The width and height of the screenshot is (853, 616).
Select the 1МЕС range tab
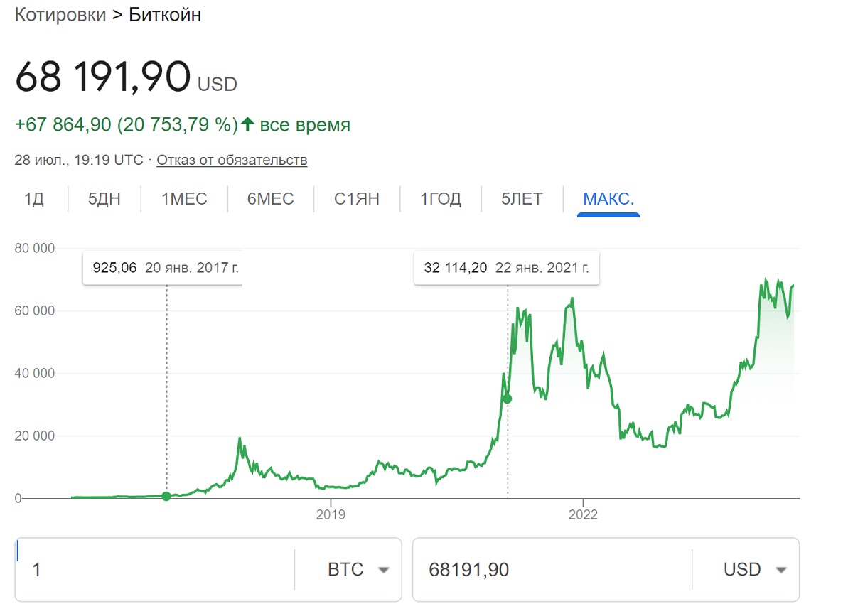[185, 199]
